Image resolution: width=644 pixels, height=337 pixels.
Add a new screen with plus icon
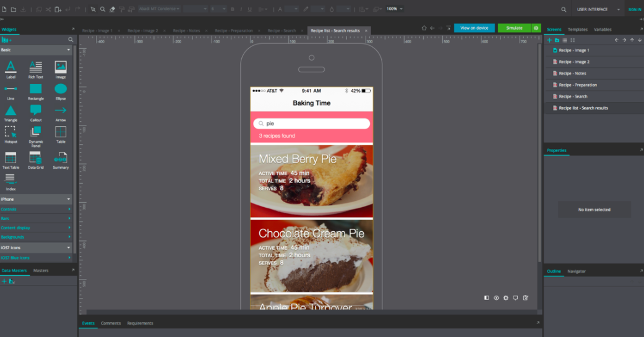click(x=549, y=40)
